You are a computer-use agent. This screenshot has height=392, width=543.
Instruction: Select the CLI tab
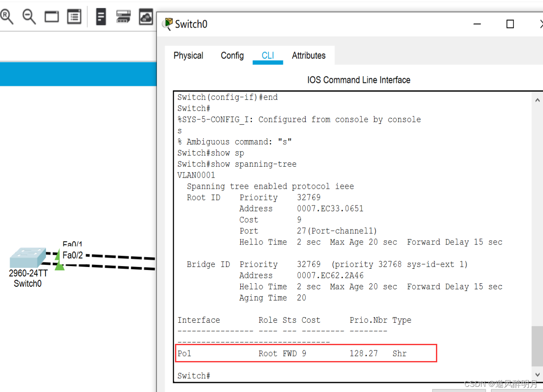[x=268, y=55]
